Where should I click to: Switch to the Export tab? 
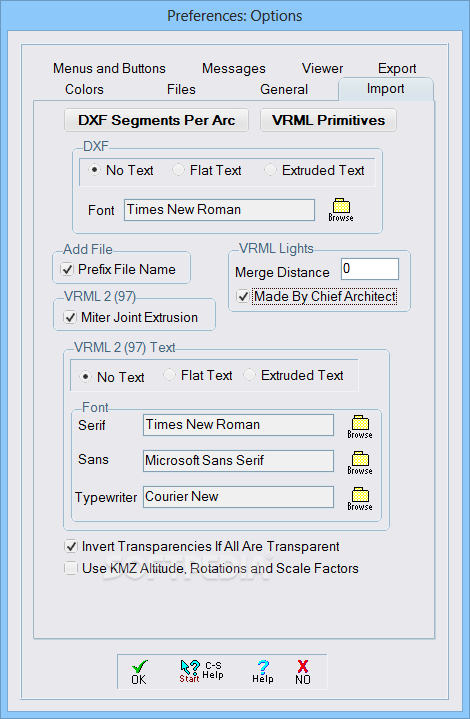tap(397, 68)
